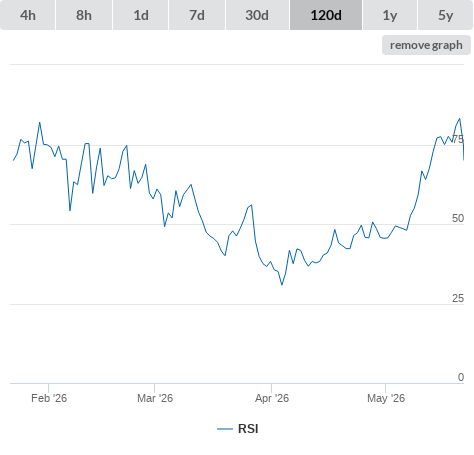Click the 75 gridline value label
The image size is (474, 455).
(x=458, y=139)
